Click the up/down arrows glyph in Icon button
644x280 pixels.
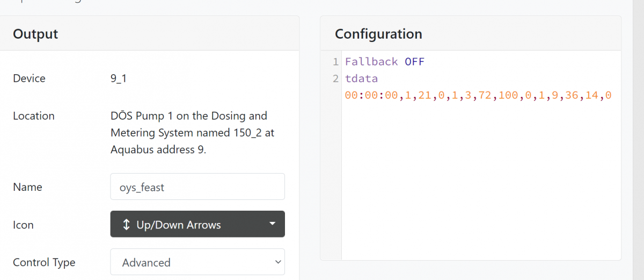click(127, 225)
